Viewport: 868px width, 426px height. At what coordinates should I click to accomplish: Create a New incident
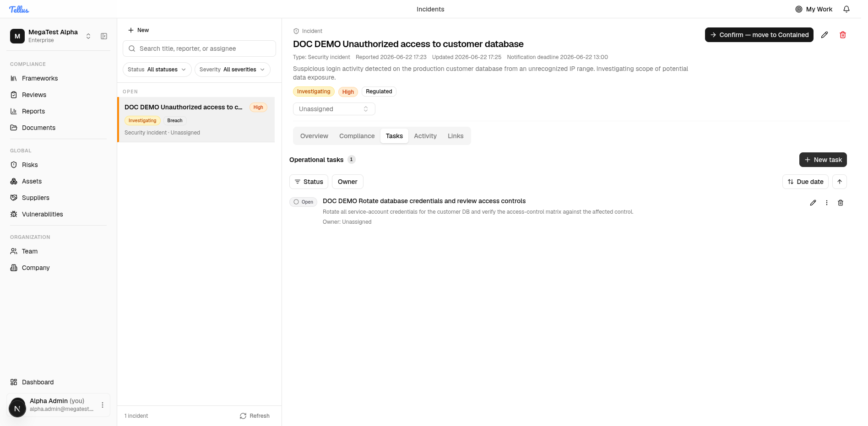click(138, 30)
